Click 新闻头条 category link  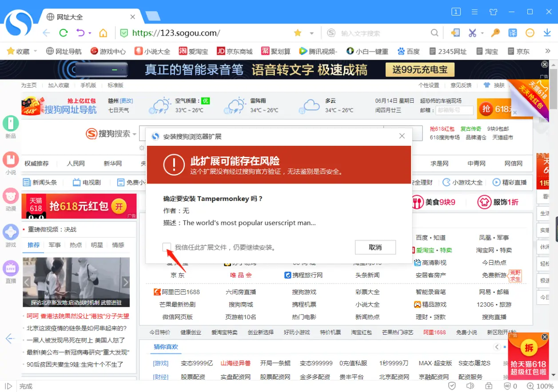(x=40, y=182)
